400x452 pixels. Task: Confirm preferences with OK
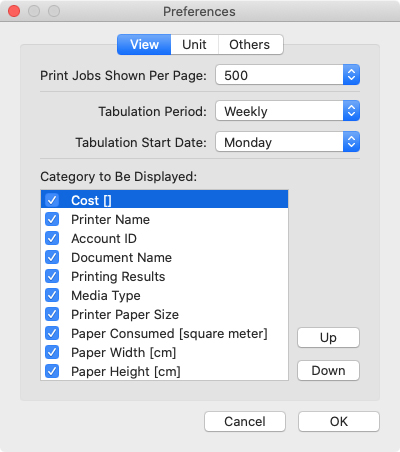(x=339, y=421)
